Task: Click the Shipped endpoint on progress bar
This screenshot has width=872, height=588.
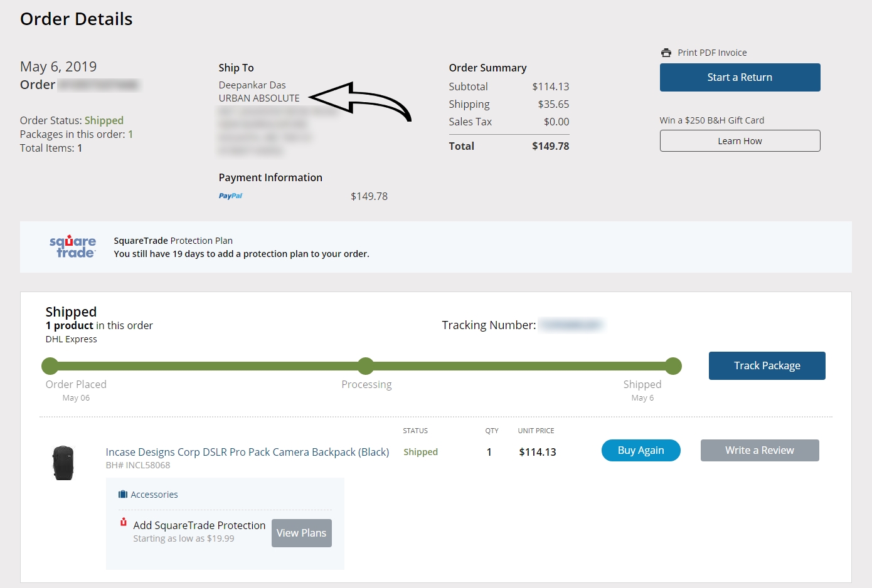Action: [x=673, y=366]
